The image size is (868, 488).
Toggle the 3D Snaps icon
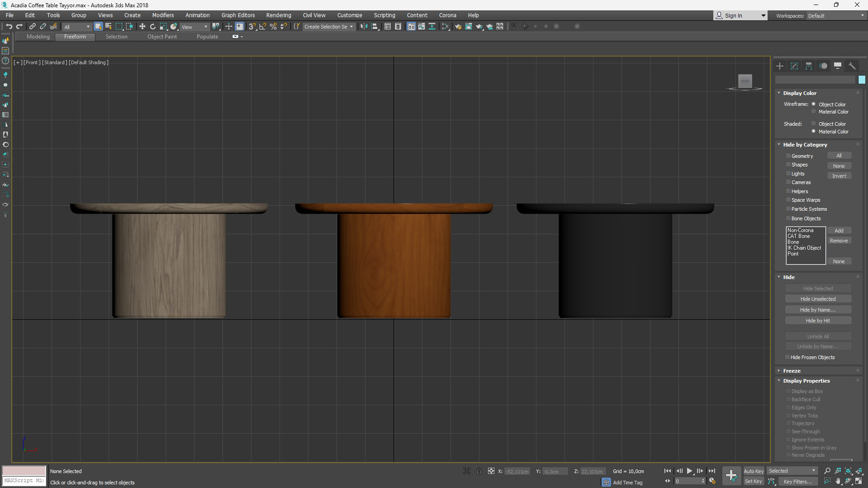coord(252,27)
